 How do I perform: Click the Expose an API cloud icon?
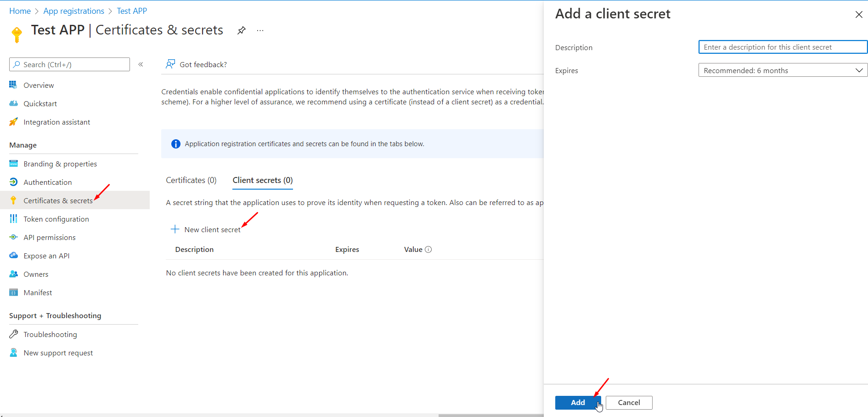pyautogui.click(x=13, y=256)
